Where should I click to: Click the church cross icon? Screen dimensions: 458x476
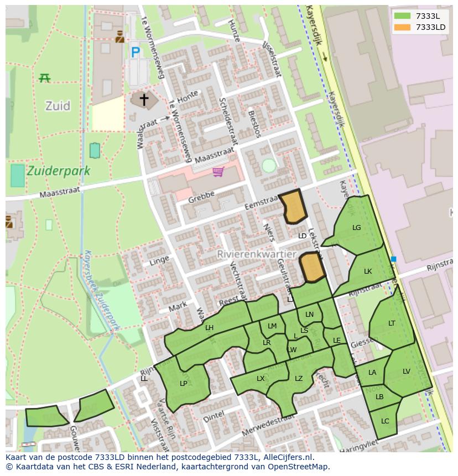click(x=144, y=100)
